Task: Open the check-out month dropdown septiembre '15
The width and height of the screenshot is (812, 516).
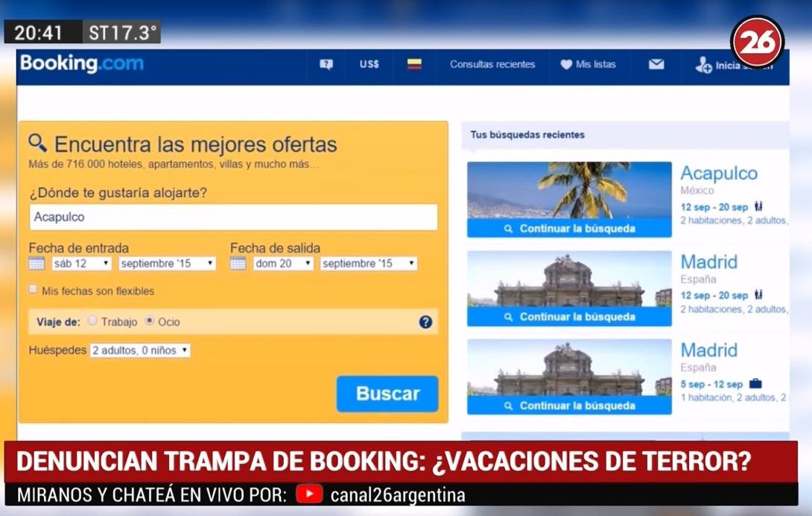Action: (368, 263)
